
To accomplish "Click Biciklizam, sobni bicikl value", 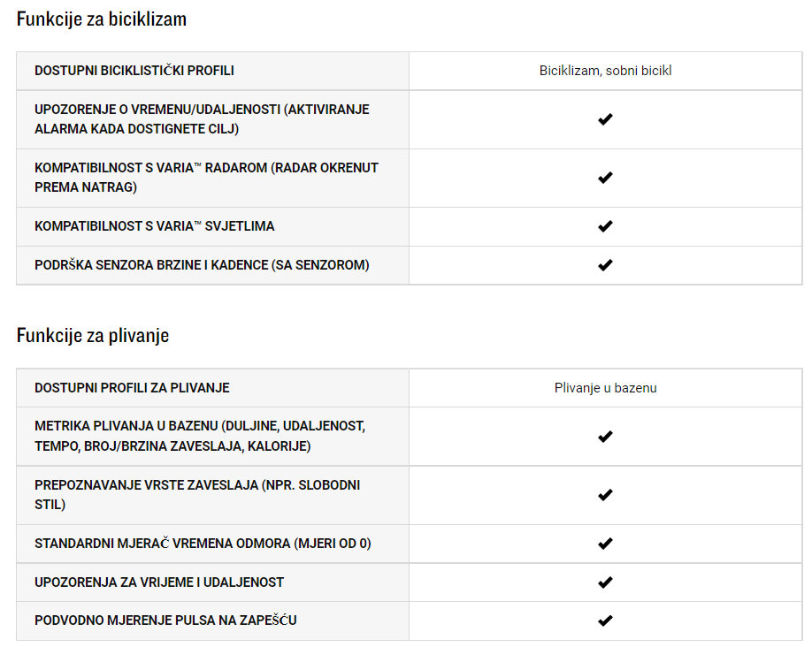I will click(x=605, y=71).
